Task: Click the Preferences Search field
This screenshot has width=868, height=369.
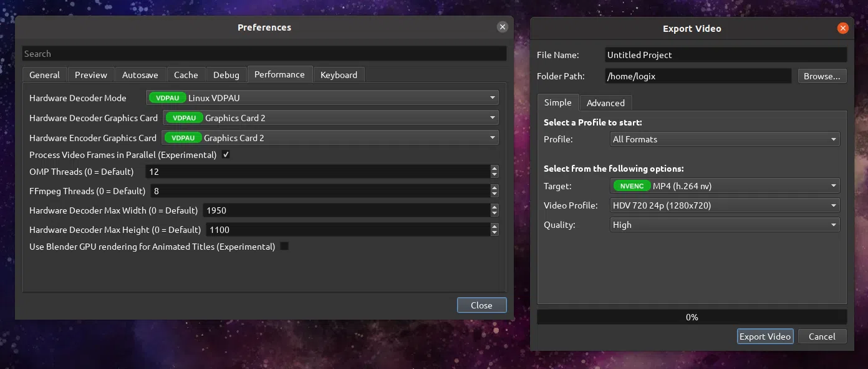Action: (264, 54)
